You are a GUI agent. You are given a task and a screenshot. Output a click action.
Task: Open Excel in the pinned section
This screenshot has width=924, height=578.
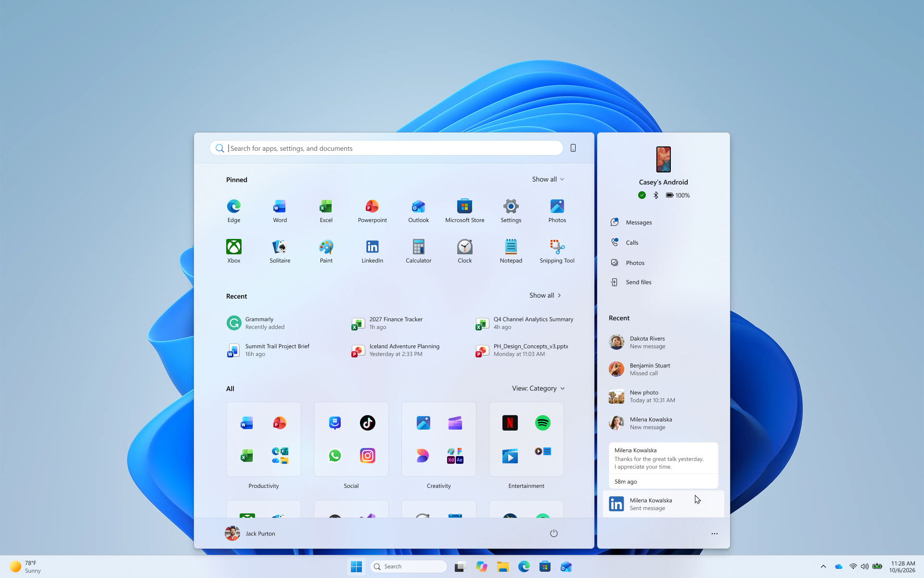[326, 211]
